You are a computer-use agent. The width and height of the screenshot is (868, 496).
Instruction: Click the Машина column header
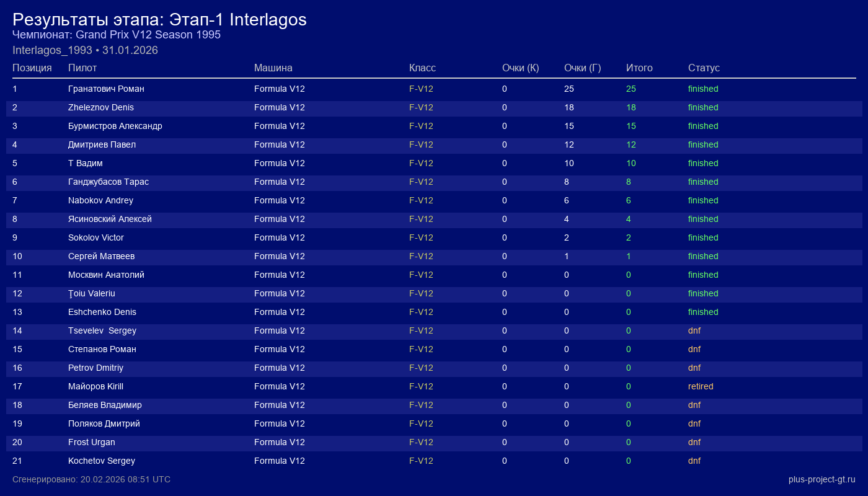tap(273, 68)
